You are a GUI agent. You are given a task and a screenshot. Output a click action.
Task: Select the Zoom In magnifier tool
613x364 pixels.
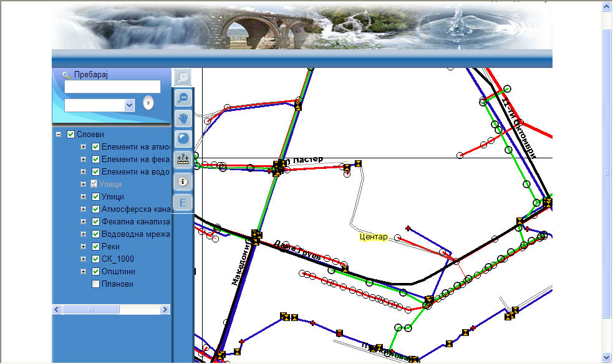[x=183, y=77]
